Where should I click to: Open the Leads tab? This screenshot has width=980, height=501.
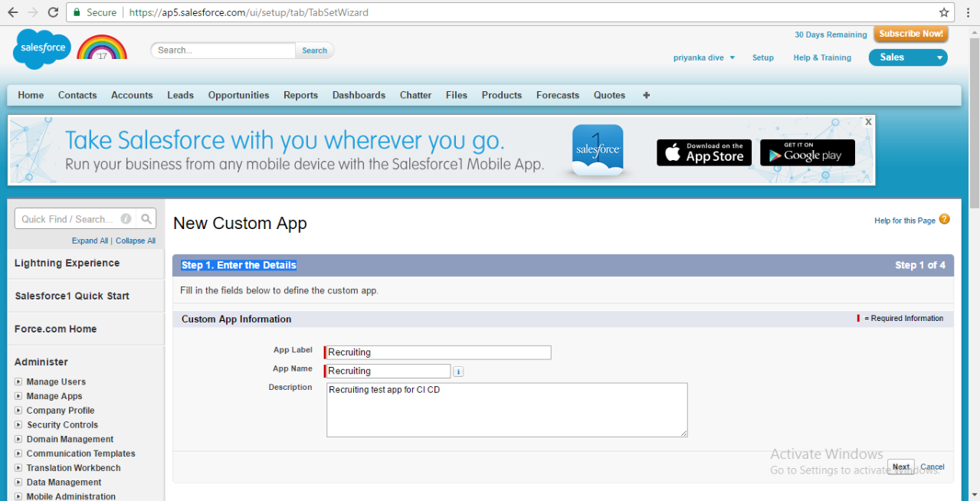coord(180,95)
